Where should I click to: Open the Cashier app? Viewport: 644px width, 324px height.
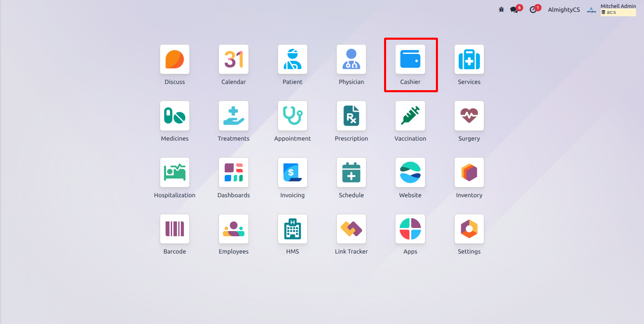coord(410,59)
